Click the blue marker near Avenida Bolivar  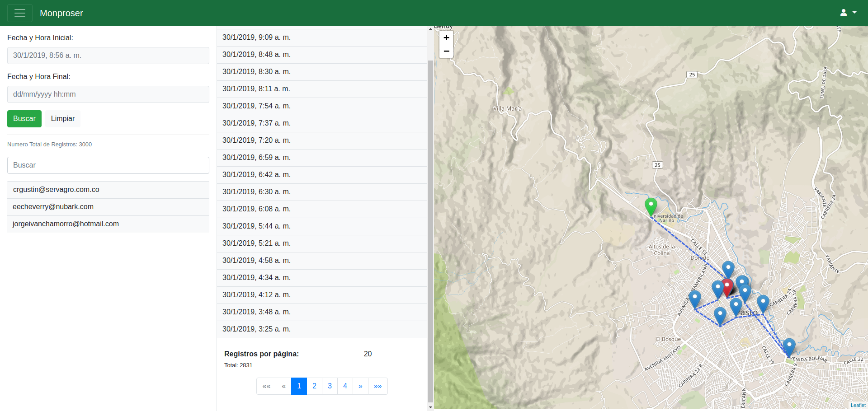[x=789, y=346]
